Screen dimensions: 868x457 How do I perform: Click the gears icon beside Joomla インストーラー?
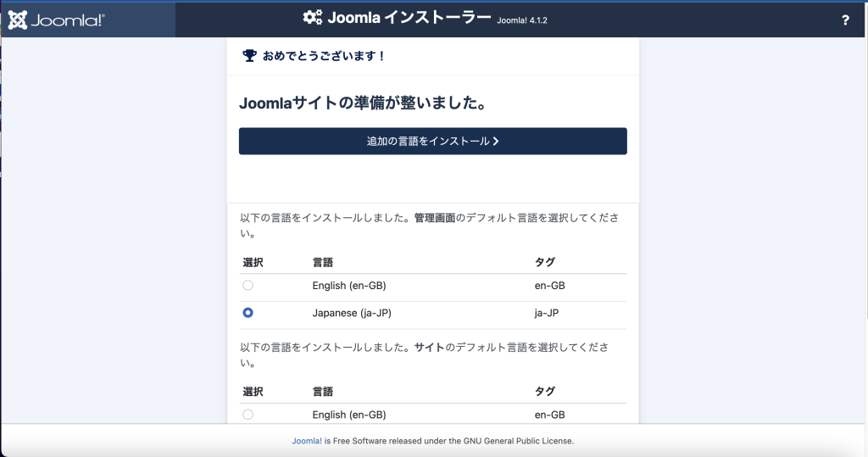coord(312,17)
